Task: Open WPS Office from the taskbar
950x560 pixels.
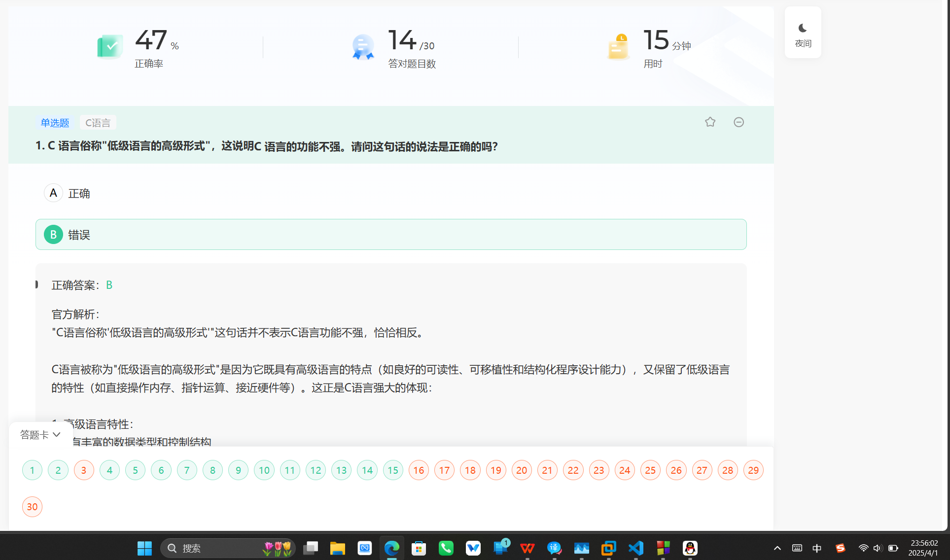Action: [x=527, y=548]
